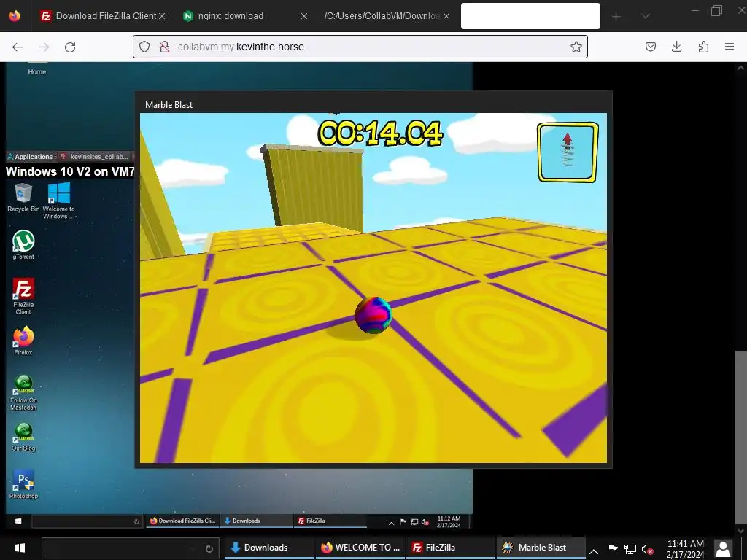Open Download FileZilla Cli... on inner taskbar
Viewport: 747px width, 560px height.
click(x=182, y=521)
